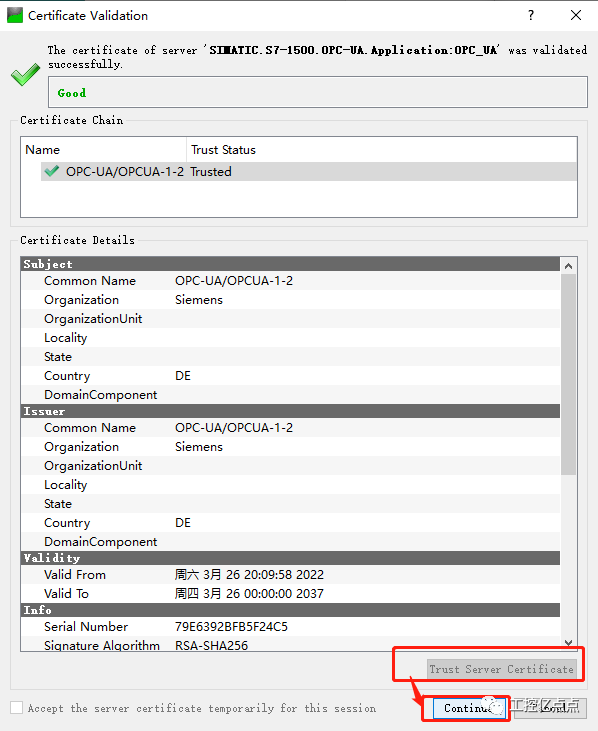Select the Subject Country value DE
This screenshot has height=731, width=598.
(183, 376)
